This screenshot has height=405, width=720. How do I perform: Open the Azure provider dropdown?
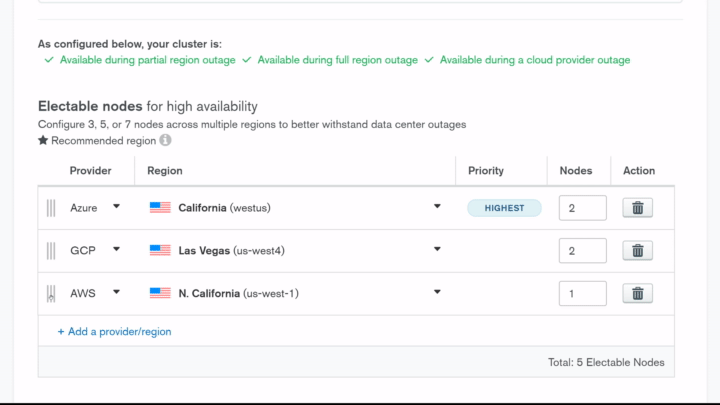coord(116,207)
